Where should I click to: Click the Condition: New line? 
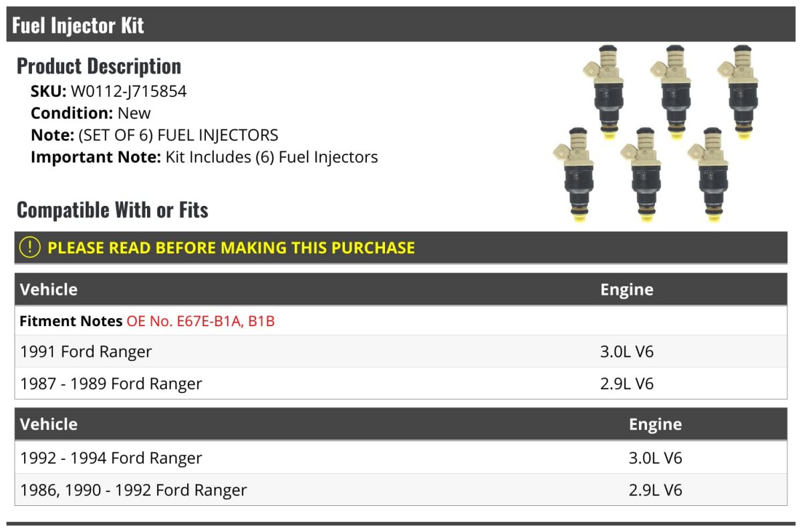pyautogui.click(x=91, y=113)
